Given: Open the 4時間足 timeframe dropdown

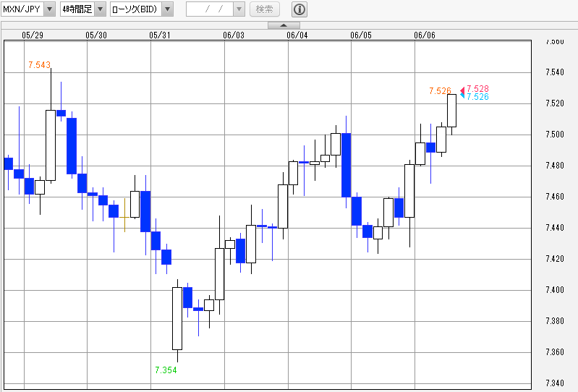Looking at the screenshot, I should tap(100, 9).
